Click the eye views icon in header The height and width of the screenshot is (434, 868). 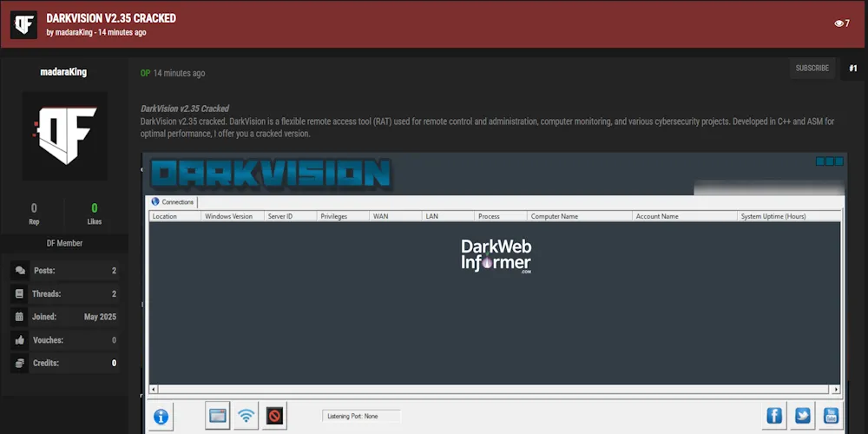coord(838,23)
